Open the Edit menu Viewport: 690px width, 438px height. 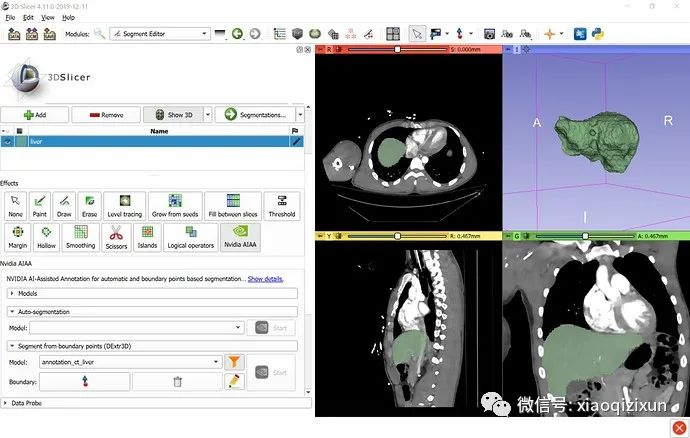[28, 18]
